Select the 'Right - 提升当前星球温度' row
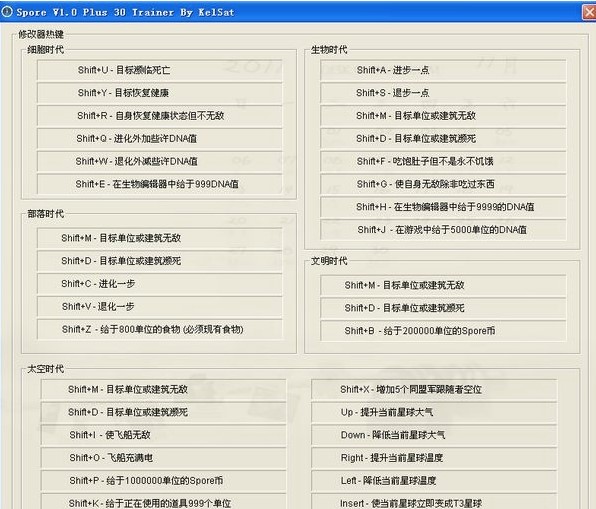The image size is (596, 509). [434, 458]
